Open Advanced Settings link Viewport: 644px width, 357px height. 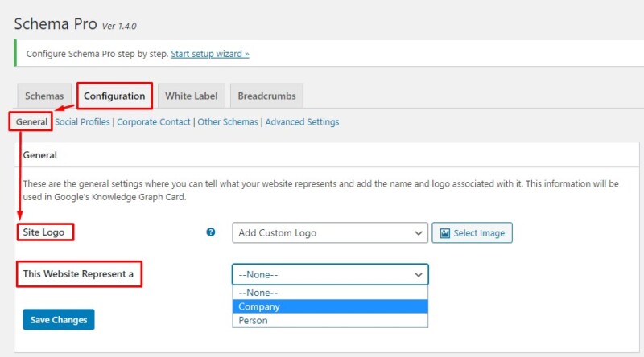(302, 122)
